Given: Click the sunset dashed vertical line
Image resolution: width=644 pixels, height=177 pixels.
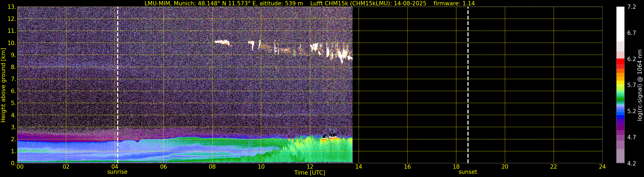Looking at the screenshot, I should pos(468,85).
